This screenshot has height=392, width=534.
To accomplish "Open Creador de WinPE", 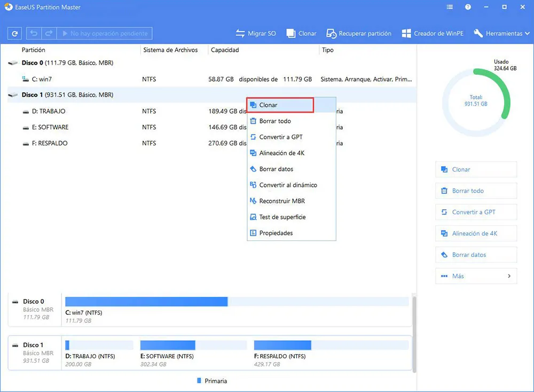I will pos(433,33).
